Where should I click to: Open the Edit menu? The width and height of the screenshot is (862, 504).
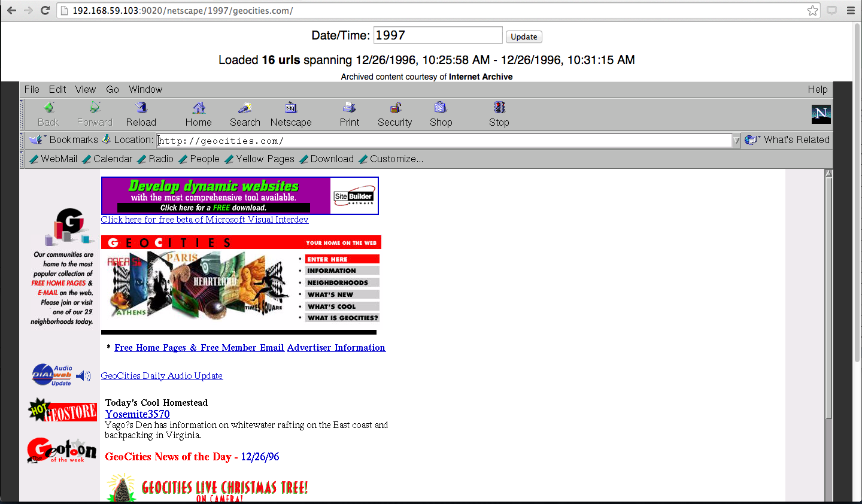(x=57, y=89)
